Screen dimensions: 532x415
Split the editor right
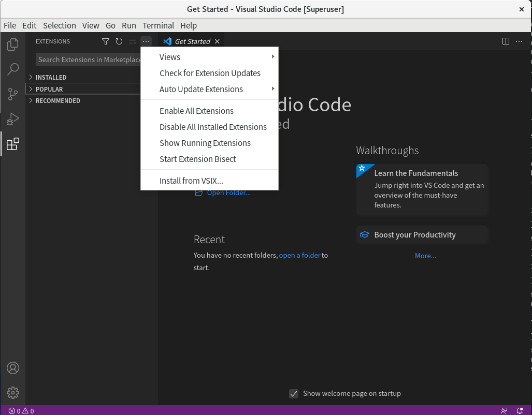point(506,41)
